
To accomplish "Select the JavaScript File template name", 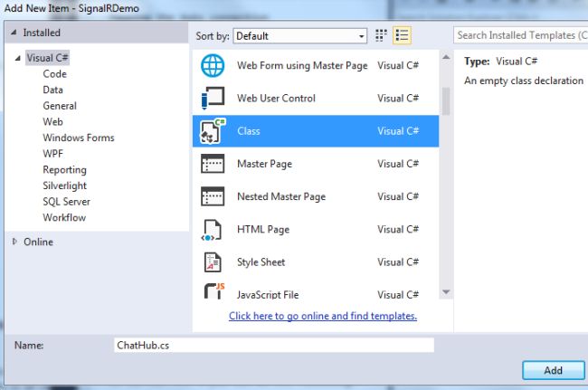I will 268,295.
